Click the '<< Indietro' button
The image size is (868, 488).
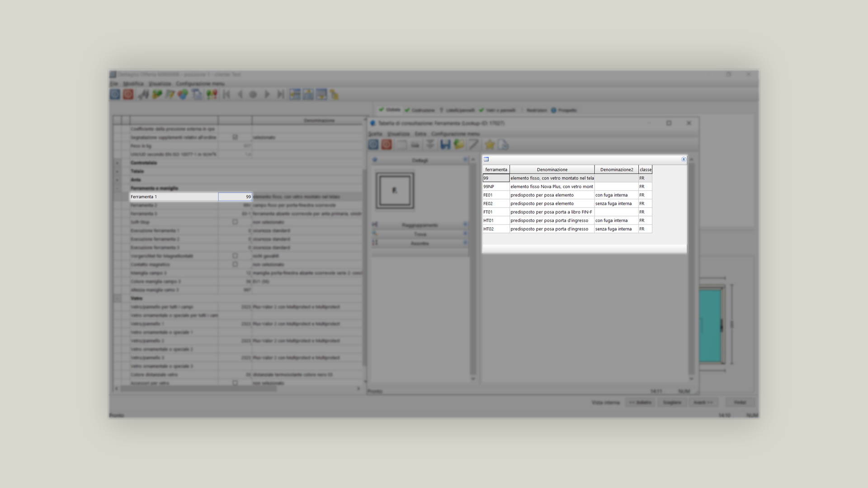(640, 402)
